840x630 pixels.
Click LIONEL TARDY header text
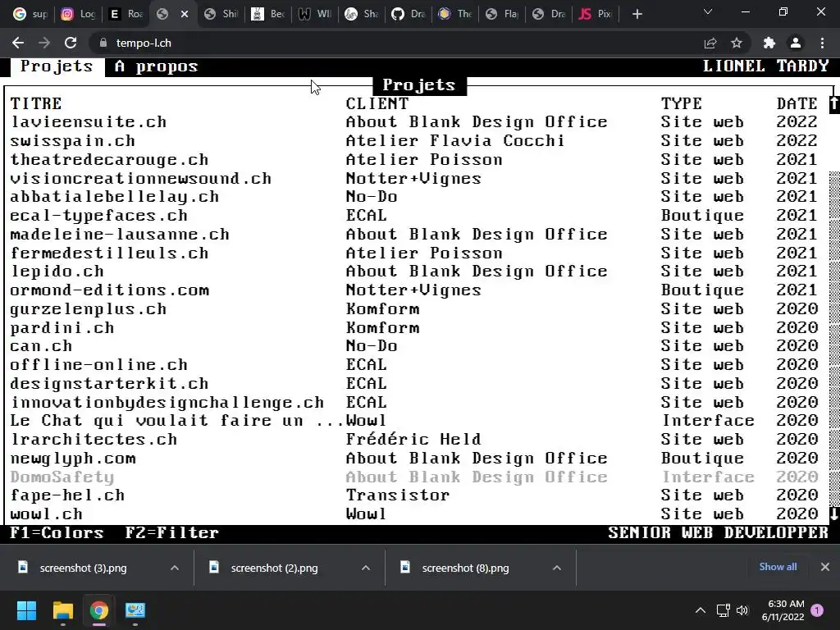click(765, 66)
